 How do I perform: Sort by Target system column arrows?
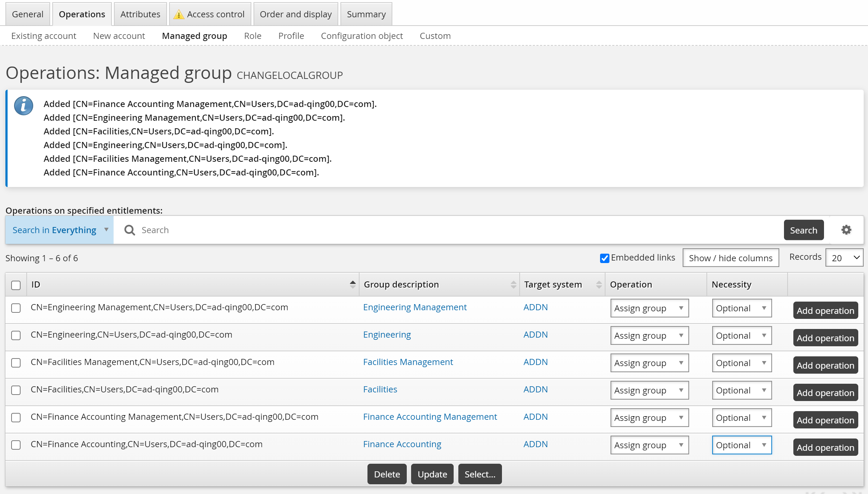point(599,285)
